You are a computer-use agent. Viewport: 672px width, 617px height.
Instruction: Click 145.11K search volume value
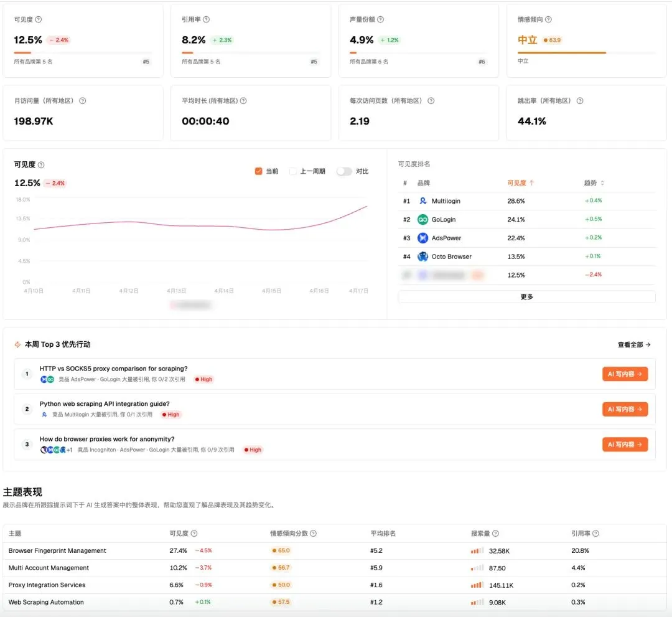[x=501, y=585]
